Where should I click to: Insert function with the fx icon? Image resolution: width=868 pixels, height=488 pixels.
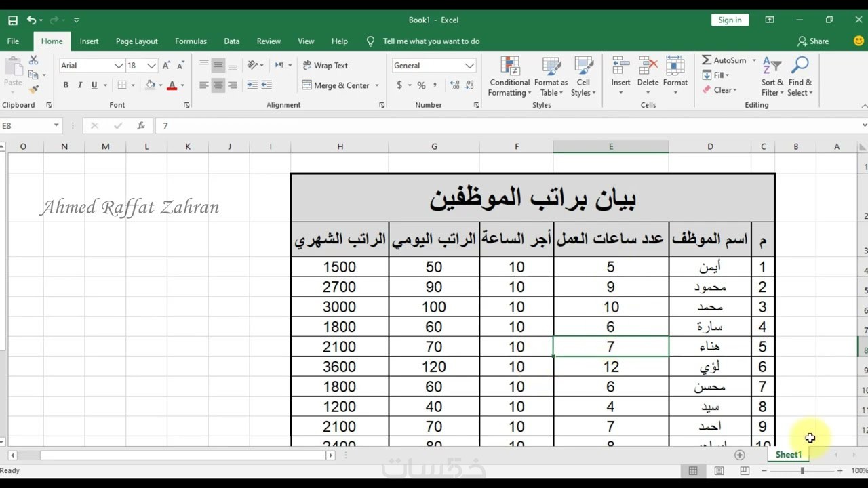pos(141,126)
